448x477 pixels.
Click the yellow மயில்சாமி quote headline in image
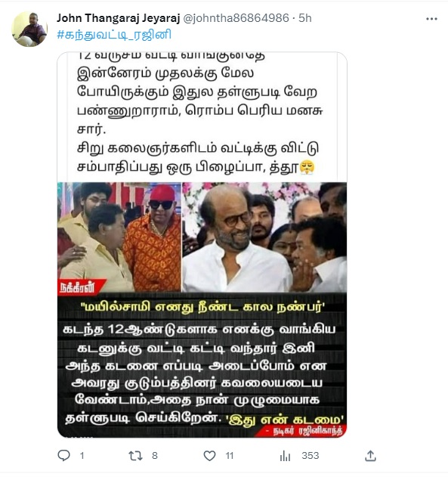tap(202, 307)
